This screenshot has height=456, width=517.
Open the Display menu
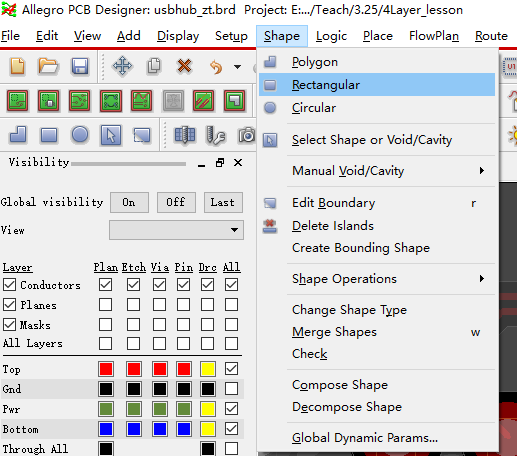tap(178, 36)
